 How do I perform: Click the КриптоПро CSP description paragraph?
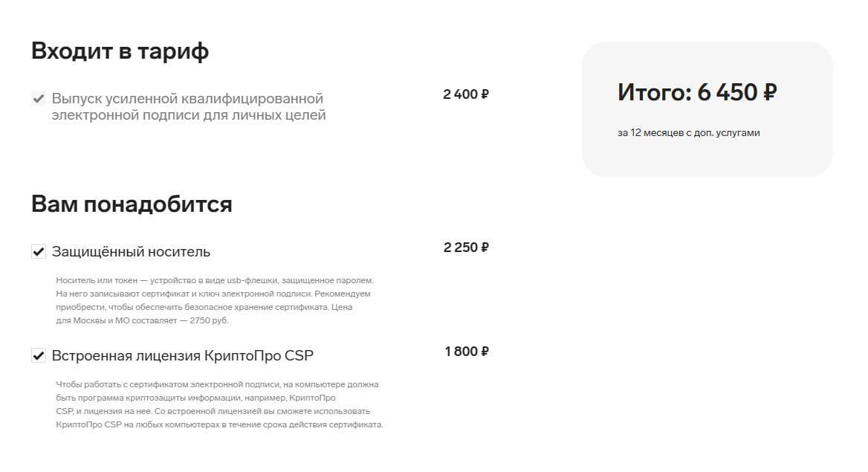click(216, 405)
